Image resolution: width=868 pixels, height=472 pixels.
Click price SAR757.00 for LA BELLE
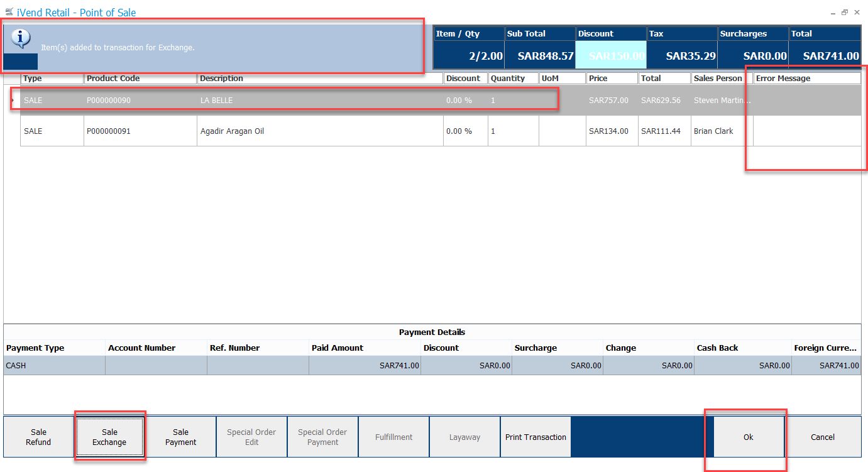tap(608, 100)
